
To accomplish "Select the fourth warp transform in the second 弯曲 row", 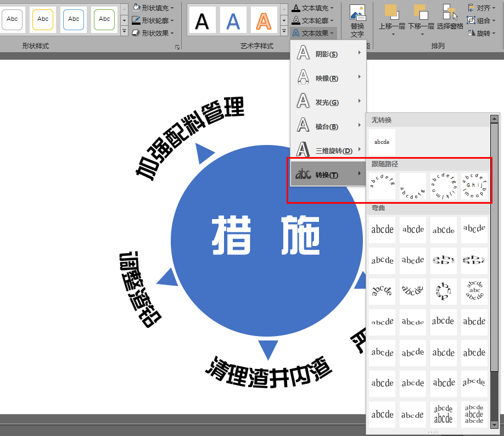I will click(x=474, y=260).
